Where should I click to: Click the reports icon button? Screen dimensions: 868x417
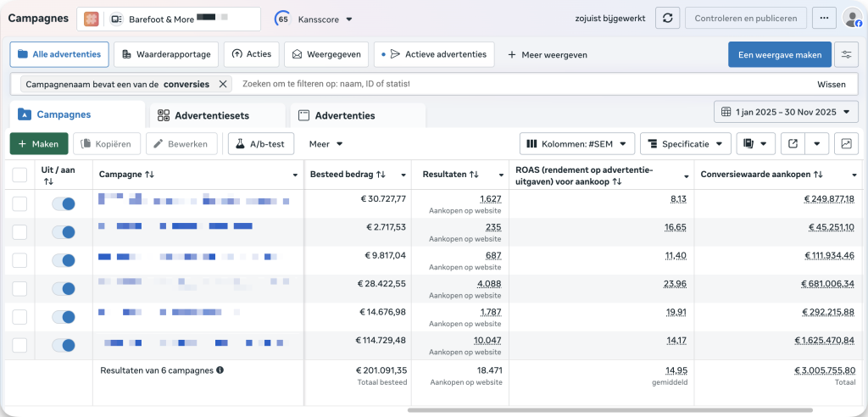point(748,144)
